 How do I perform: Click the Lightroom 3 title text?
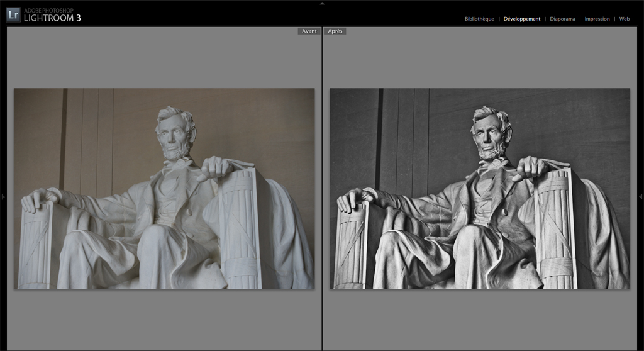pos(52,18)
